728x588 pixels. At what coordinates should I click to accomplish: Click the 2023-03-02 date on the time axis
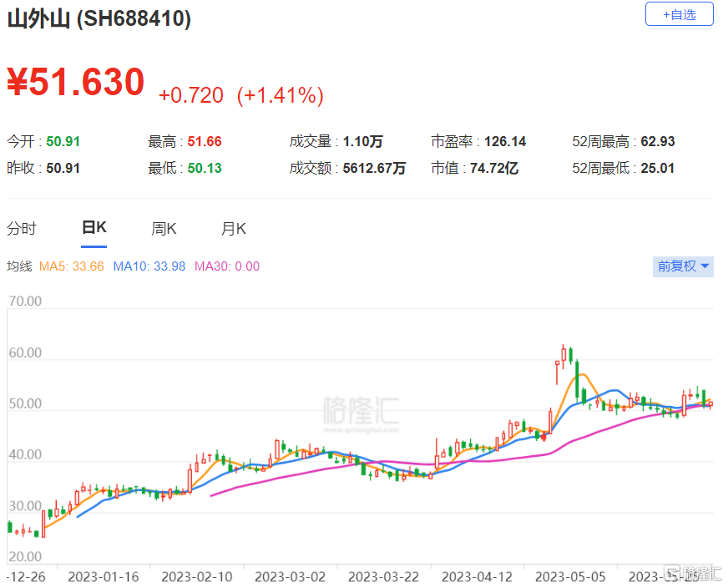pyautogui.click(x=290, y=576)
